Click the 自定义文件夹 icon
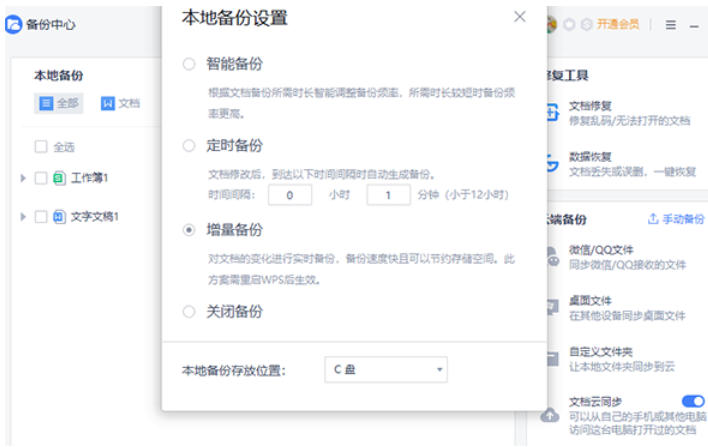The width and height of the screenshot is (708, 447). 553,359
